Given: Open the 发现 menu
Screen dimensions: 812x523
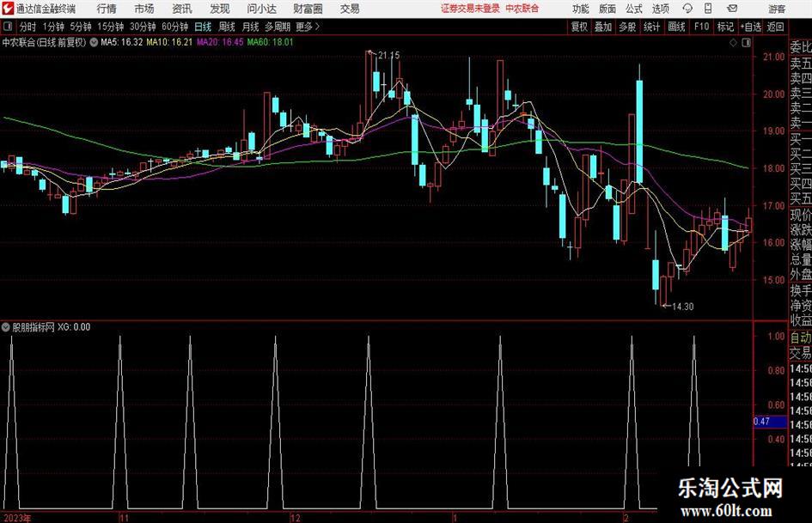Looking at the screenshot, I should coord(220,9).
